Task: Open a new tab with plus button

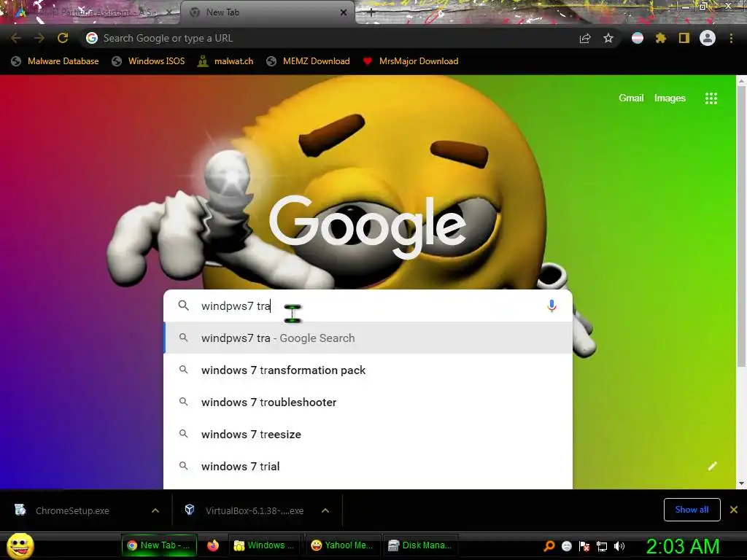Action: [x=371, y=13]
